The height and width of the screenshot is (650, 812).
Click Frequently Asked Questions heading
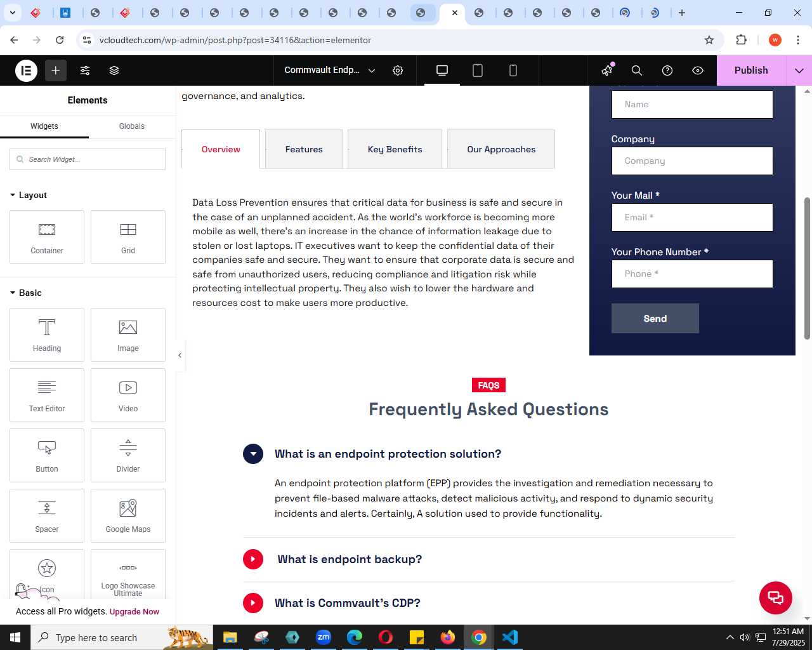[488, 409]
